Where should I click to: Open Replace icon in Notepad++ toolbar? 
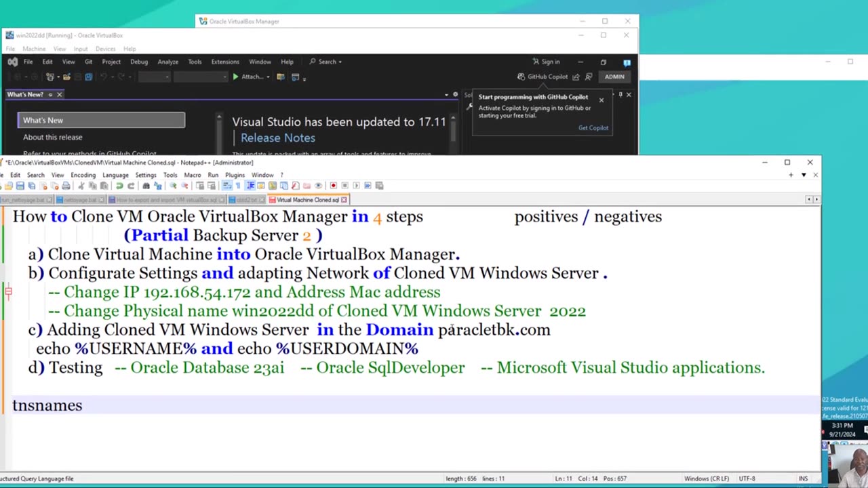[x=157, y=186]
